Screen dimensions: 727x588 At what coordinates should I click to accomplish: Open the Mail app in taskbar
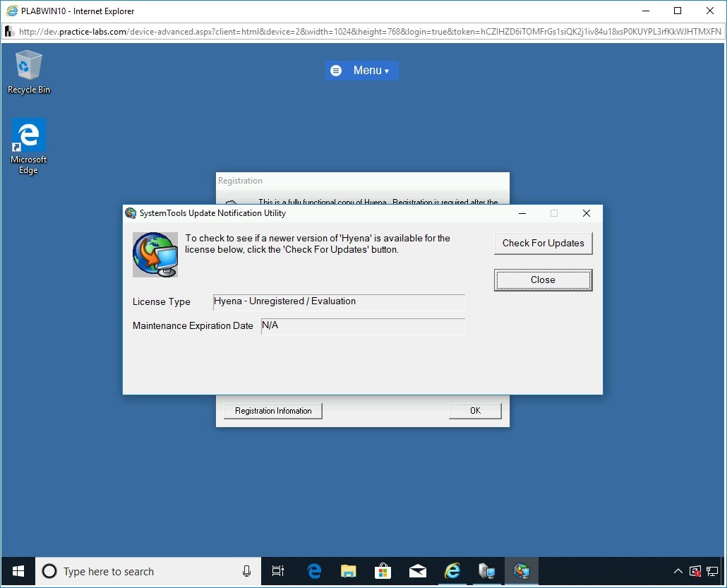[418, 571]
